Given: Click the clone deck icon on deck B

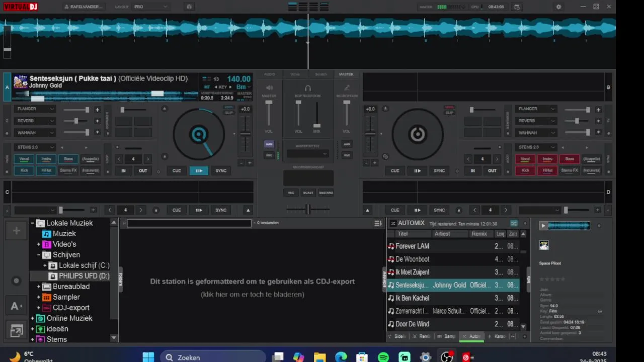Looking at the screenshot, I should click(385, 156).
